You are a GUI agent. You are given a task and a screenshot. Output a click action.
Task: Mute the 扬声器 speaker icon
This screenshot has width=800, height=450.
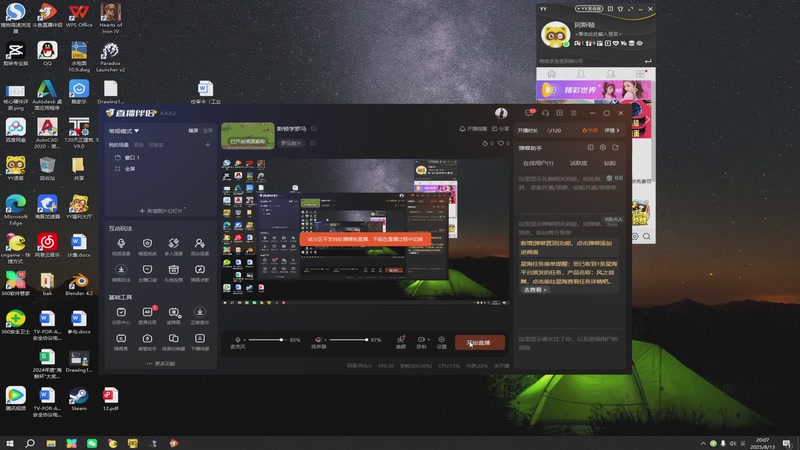tap(318, 339)
